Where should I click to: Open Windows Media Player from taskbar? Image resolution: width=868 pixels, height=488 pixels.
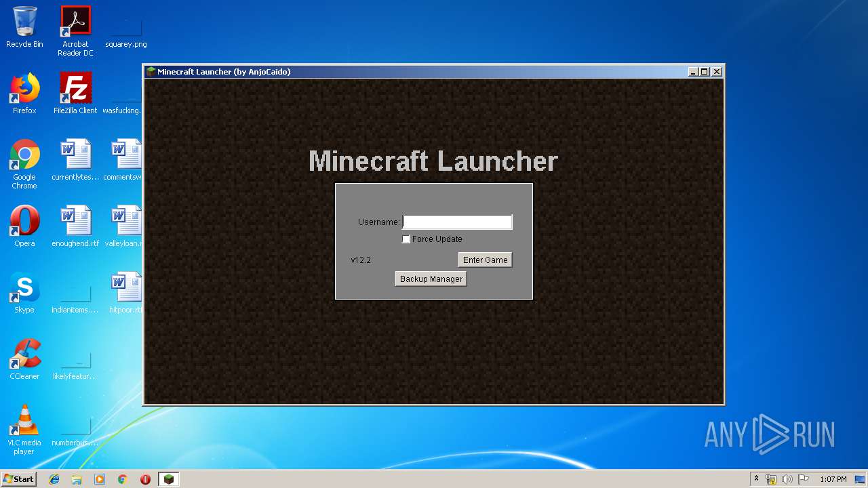click(100, 479)
